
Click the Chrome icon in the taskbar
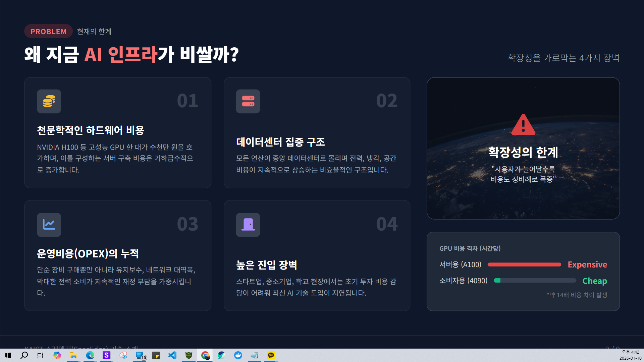(x=205, y=355)
